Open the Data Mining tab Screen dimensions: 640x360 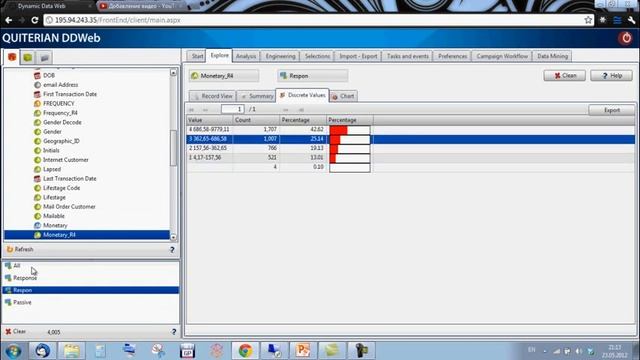click(552, 56)
